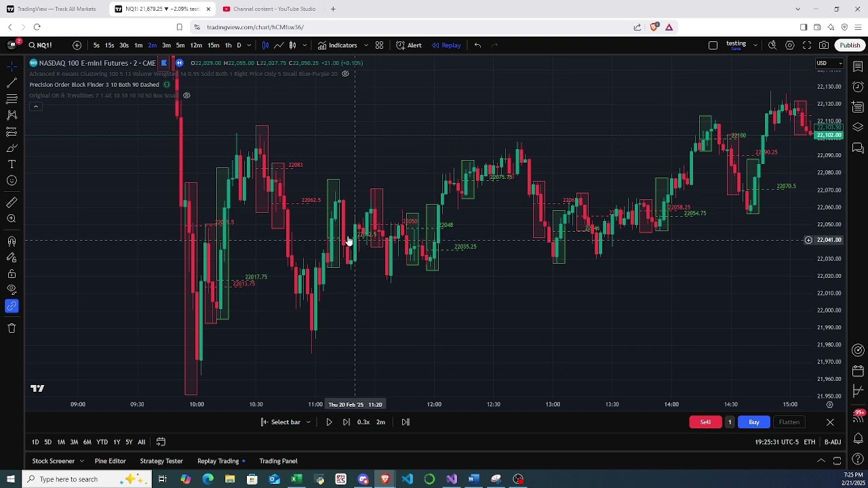Viewport: 868px width, 488px height.
Task: Open the Indicators dialog
Action: tap(337, 45)
